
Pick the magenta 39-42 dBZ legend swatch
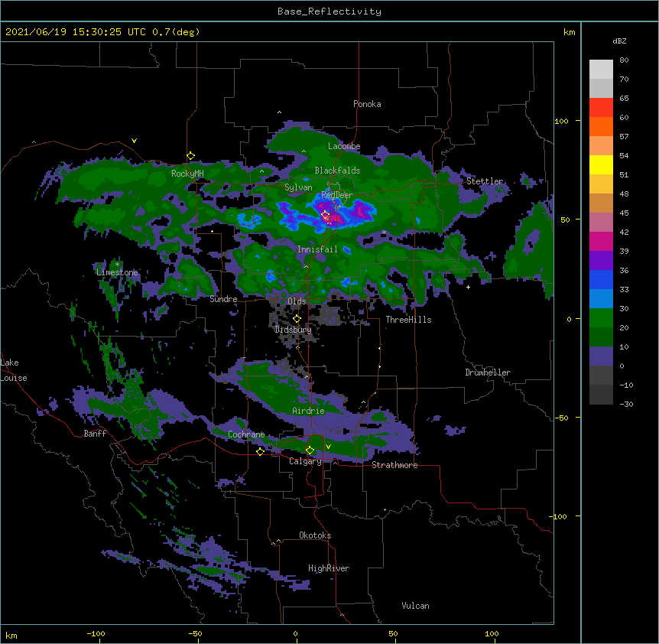point(601,241)
